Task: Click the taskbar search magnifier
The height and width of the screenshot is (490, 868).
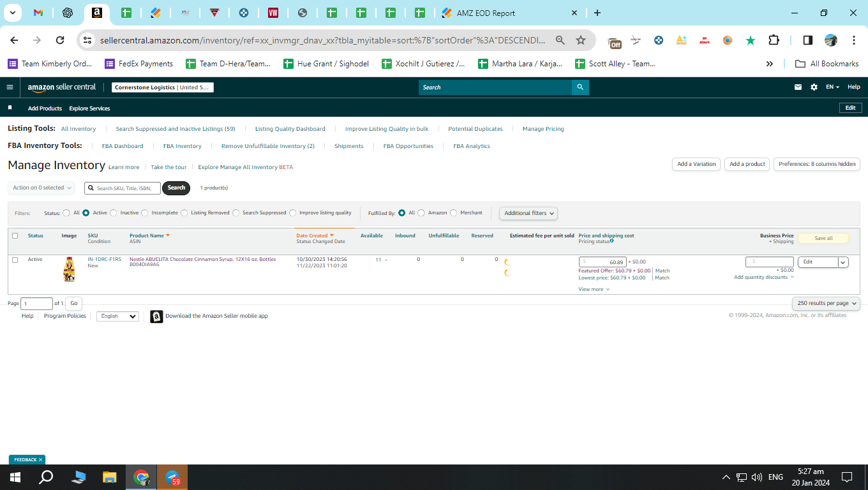Action: (46, 477)
